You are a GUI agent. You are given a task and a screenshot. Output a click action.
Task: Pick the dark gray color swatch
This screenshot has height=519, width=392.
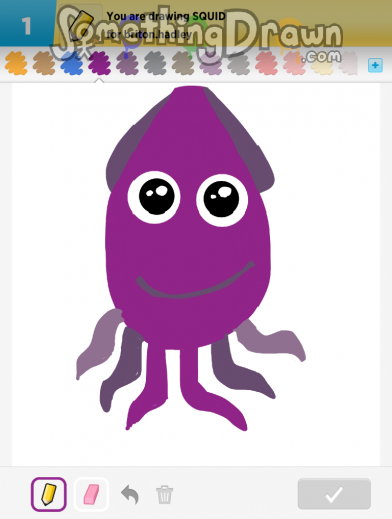[x=155, y=63]
